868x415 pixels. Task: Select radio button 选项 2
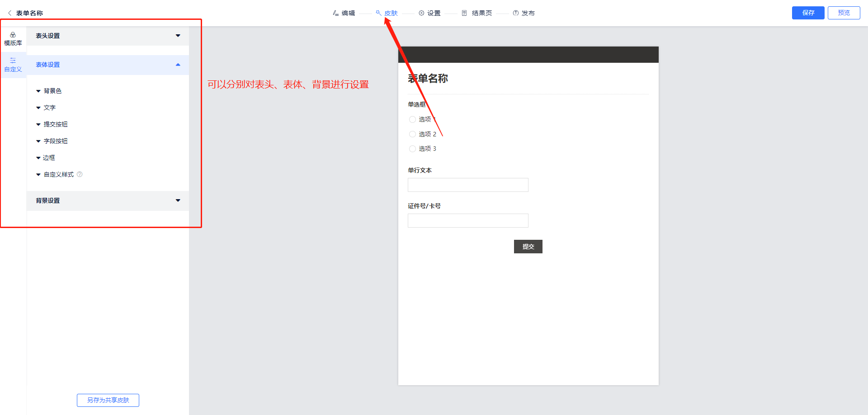[x=412, y=134]
